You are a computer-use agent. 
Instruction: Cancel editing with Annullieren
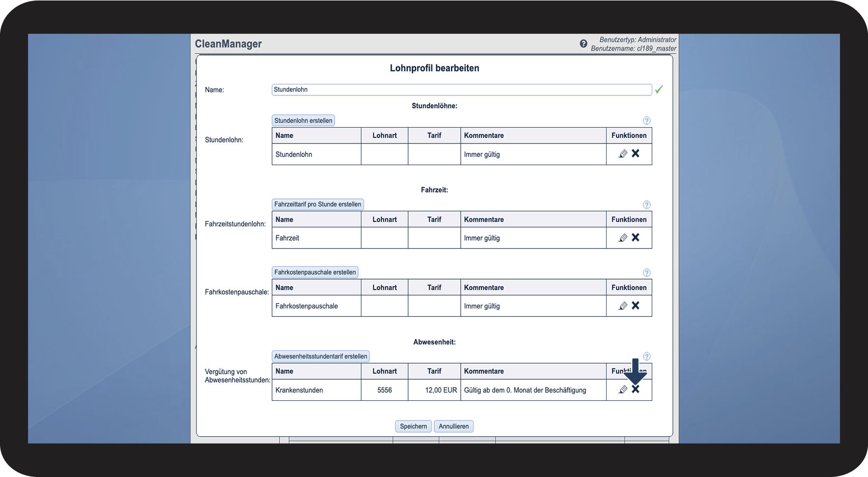(x=454, y=426)
